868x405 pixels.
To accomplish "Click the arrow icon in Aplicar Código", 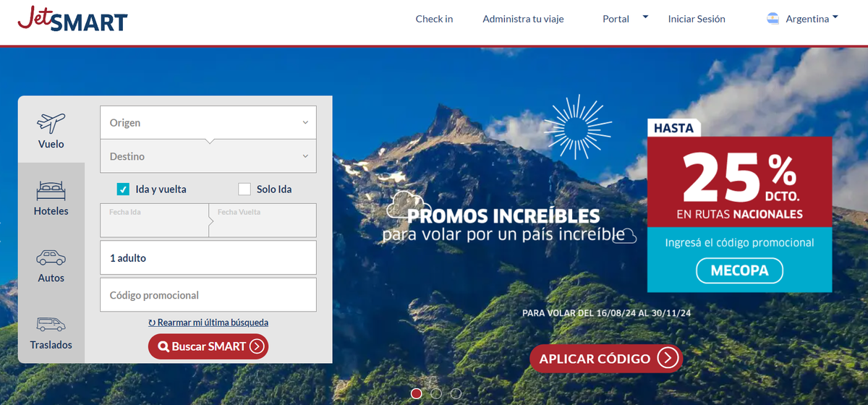I will tap(668, 358).
